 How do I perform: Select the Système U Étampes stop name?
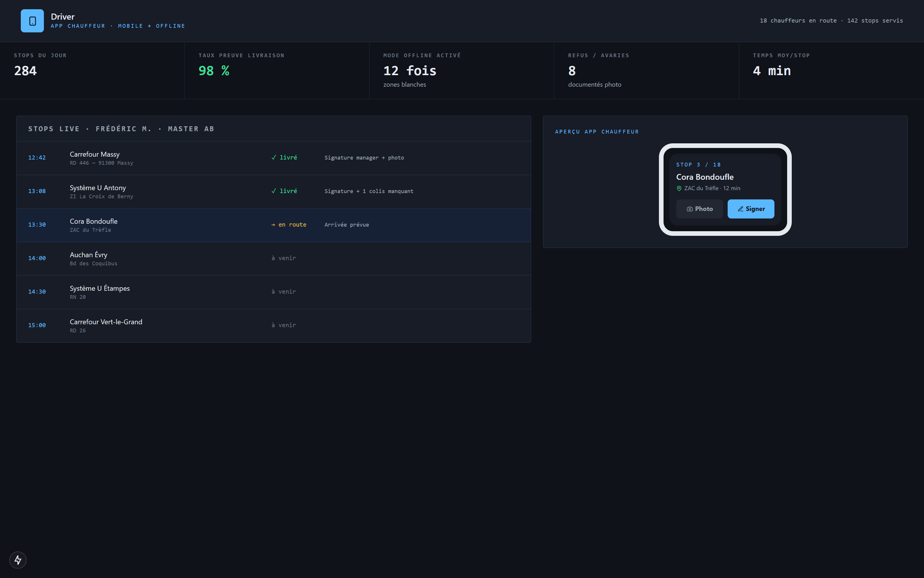[x=100, y=288]
